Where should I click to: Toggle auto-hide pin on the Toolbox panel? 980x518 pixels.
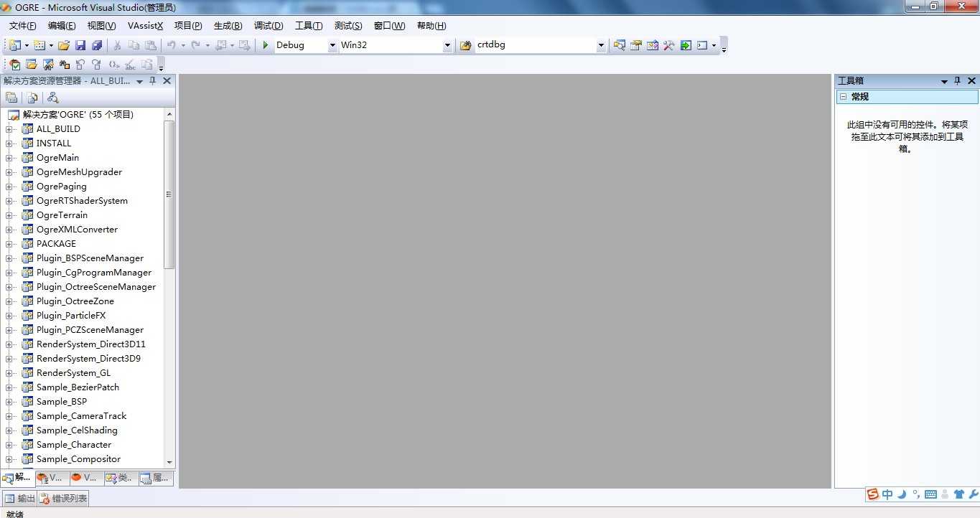point(957,81)
